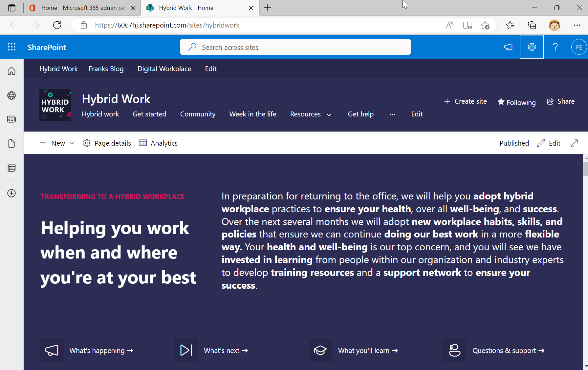Open Analytics from the command bar
This screenshot has width=588, height=370.
[158, 143]
